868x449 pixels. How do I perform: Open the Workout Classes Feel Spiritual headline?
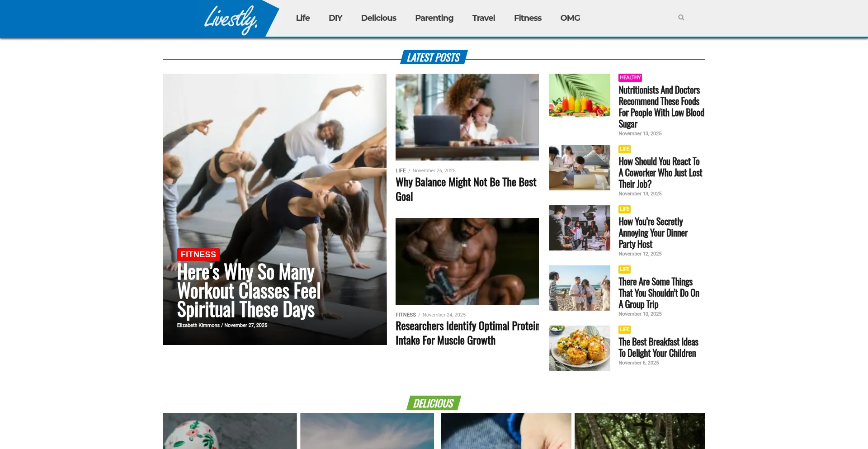(249, 291)
